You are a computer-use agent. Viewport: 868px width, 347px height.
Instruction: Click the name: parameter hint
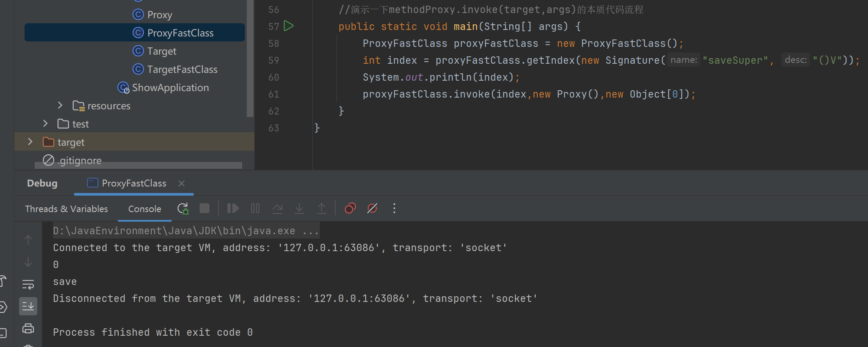(684, 60)
